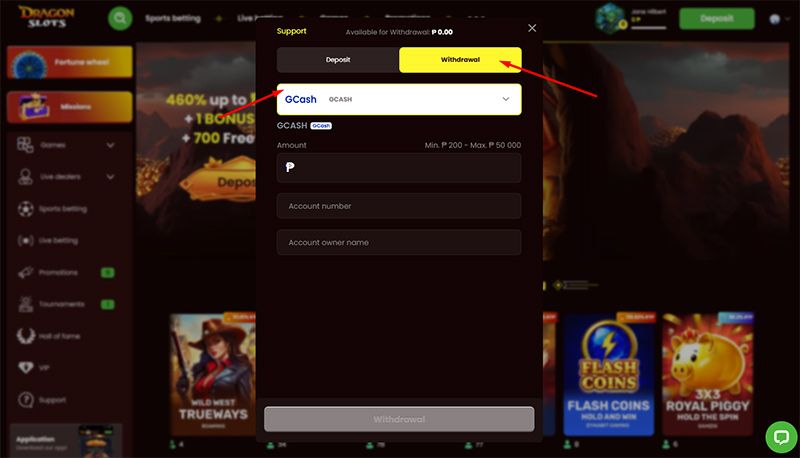Screen dimensions: 800x458
Task: Open the Application download banner
Action: [x=66, y=440]
